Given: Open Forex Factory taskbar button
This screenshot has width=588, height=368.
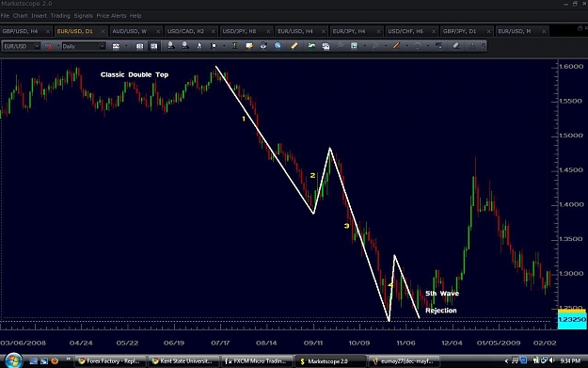Looking at the screenshot, I should 109,360.
